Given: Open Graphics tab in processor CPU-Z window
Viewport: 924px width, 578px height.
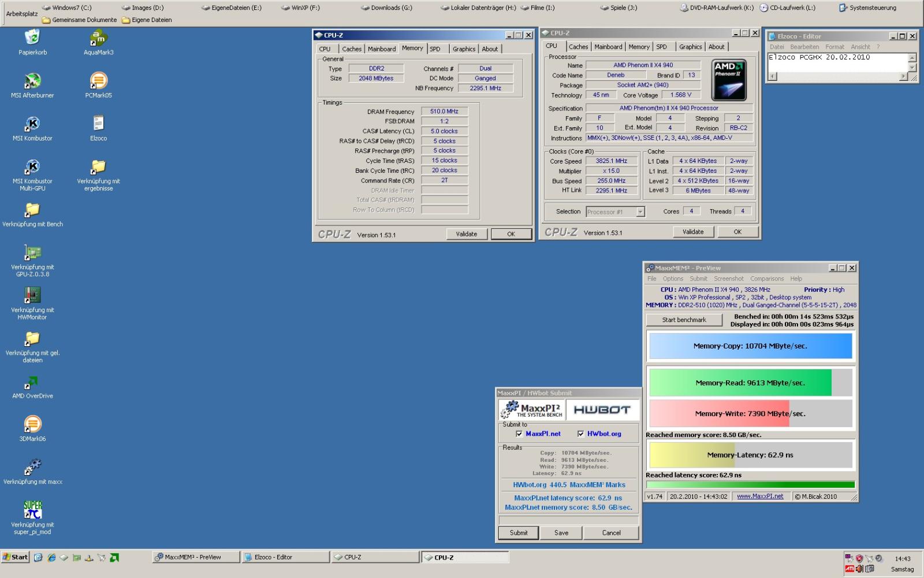Looking at the screenshot, I should (691, 47).
